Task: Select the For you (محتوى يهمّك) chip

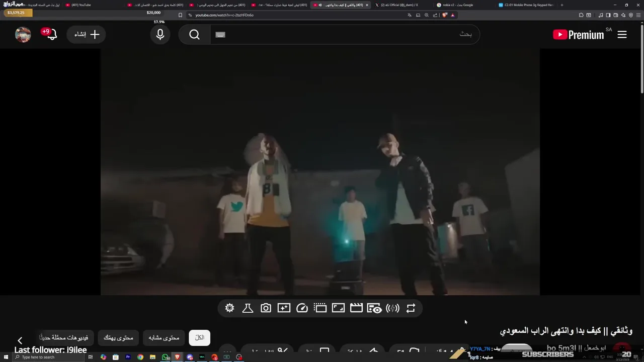Action: (118, 337)
